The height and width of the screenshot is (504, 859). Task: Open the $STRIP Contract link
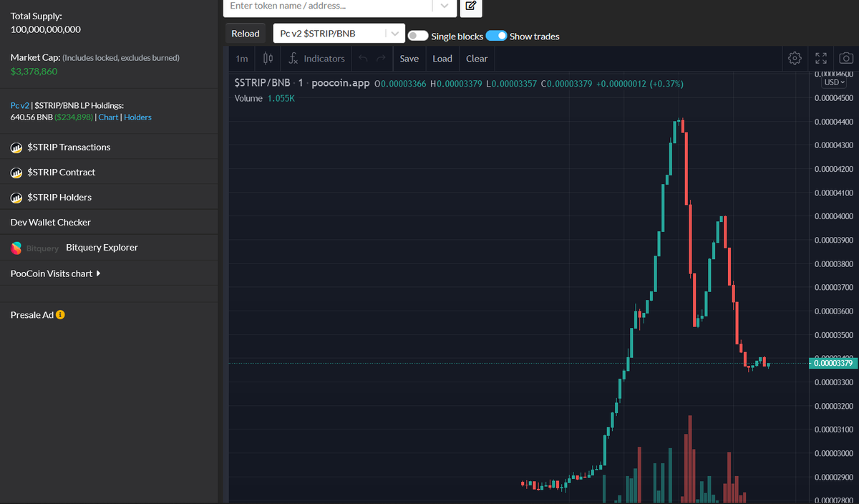coord(61,173)
